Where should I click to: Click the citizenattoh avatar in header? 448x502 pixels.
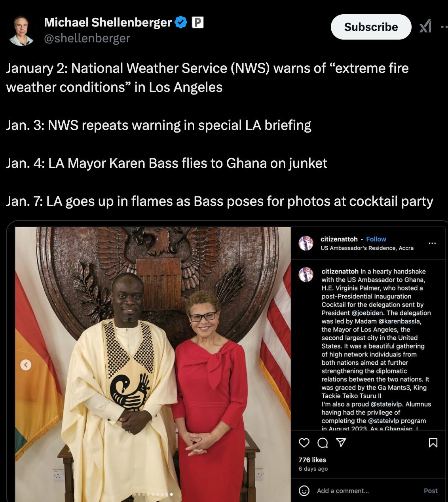[306, 243]
